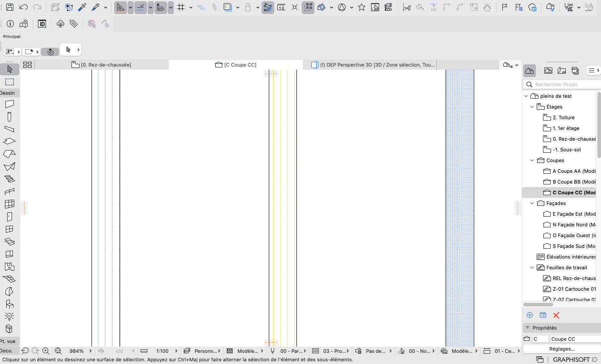
Task: Collapse the Feuilles de travail folder
Action: 532,268
